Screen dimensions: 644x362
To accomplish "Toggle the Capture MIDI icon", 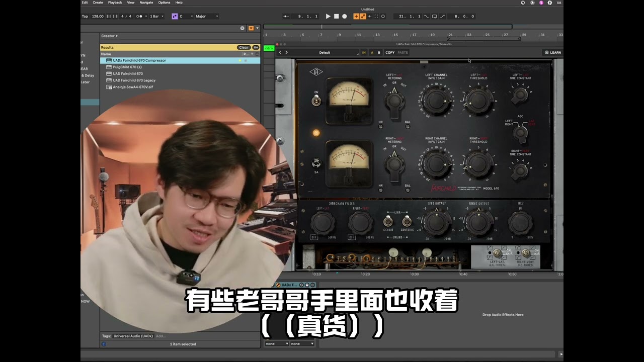I will pos(376,16).
